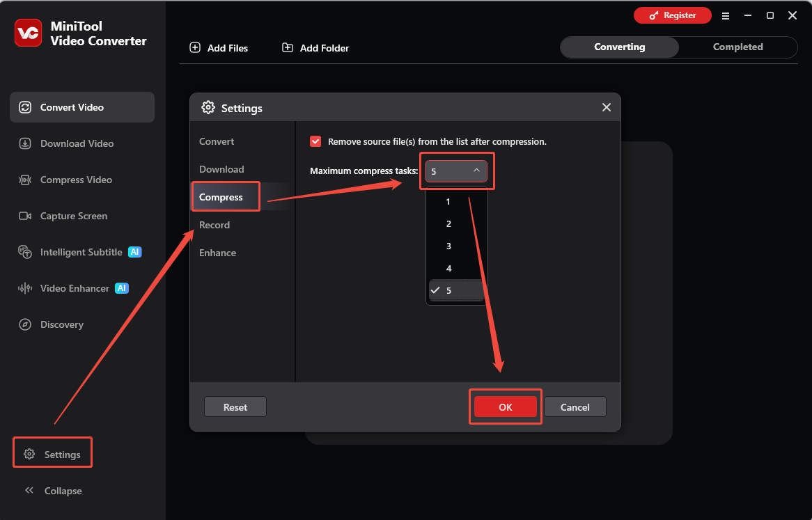Click the Compress Video sidebar icon

25,180
